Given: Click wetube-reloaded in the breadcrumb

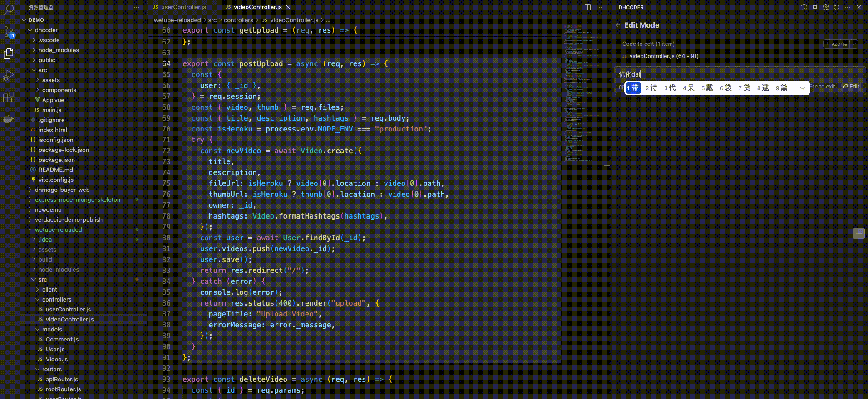Looking at the screenshot, I should (177, 20).
